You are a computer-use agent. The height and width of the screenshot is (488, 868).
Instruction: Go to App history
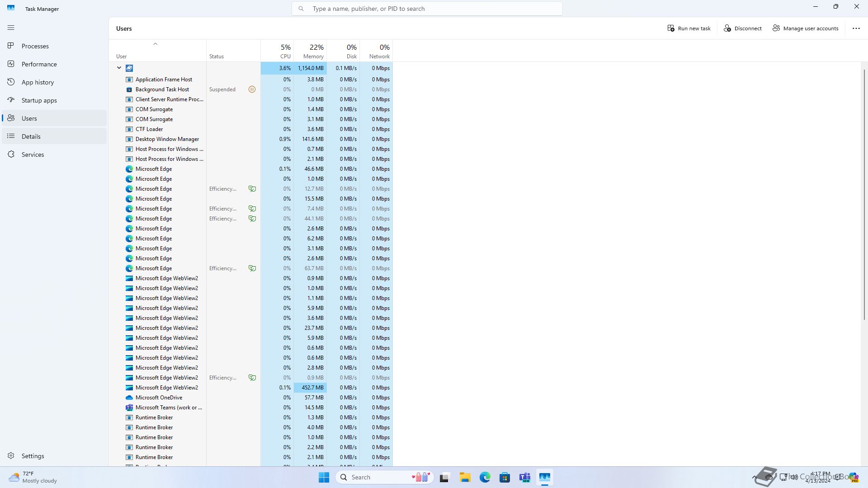coord(54,82)
